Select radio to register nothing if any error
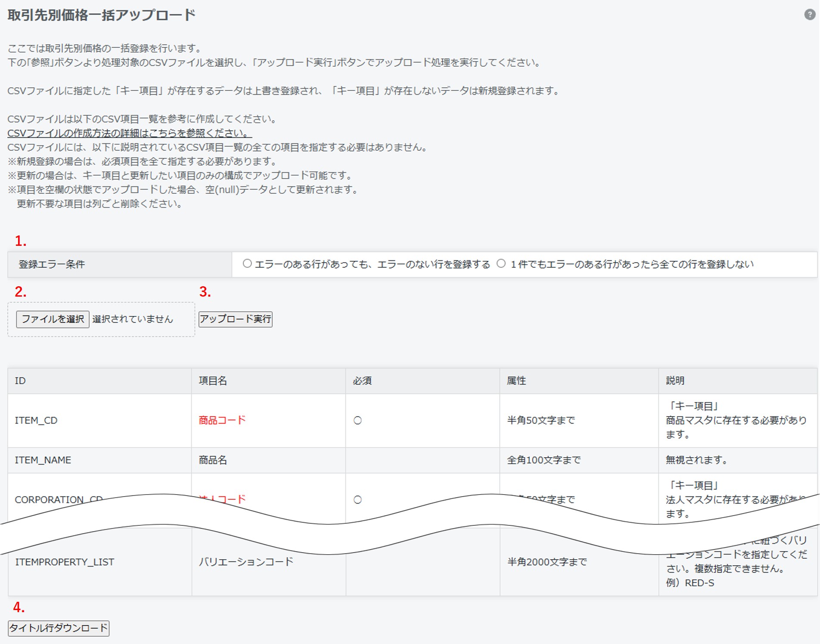This screenshot has height=644, width=820. (x=501, y=263)
